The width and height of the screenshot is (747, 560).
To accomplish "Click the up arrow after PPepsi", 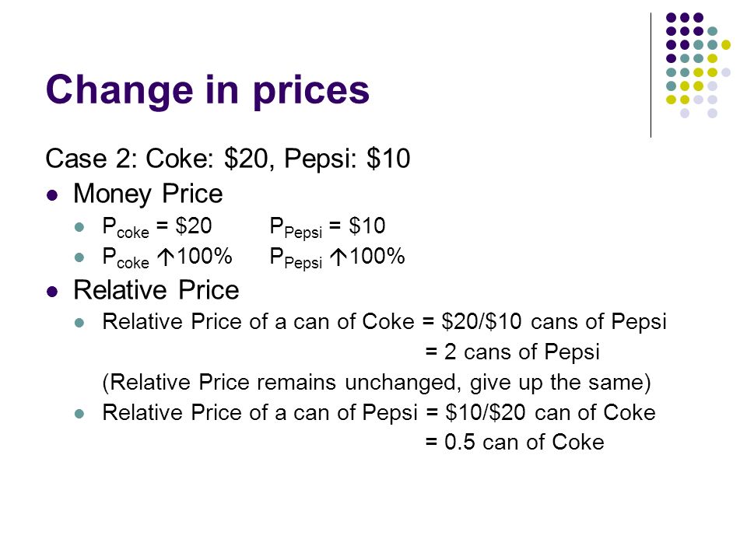I will 338,257.
